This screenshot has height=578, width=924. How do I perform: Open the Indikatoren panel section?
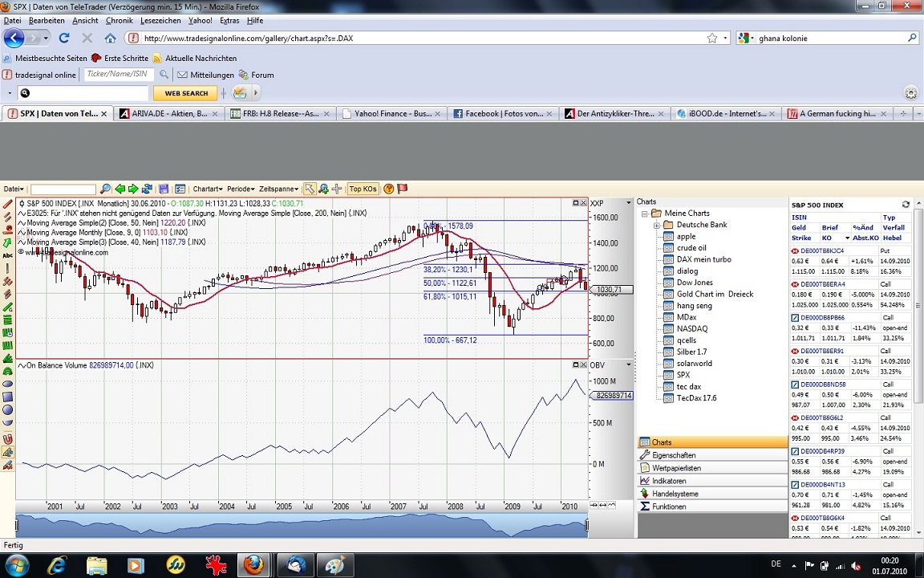point(669,481)
